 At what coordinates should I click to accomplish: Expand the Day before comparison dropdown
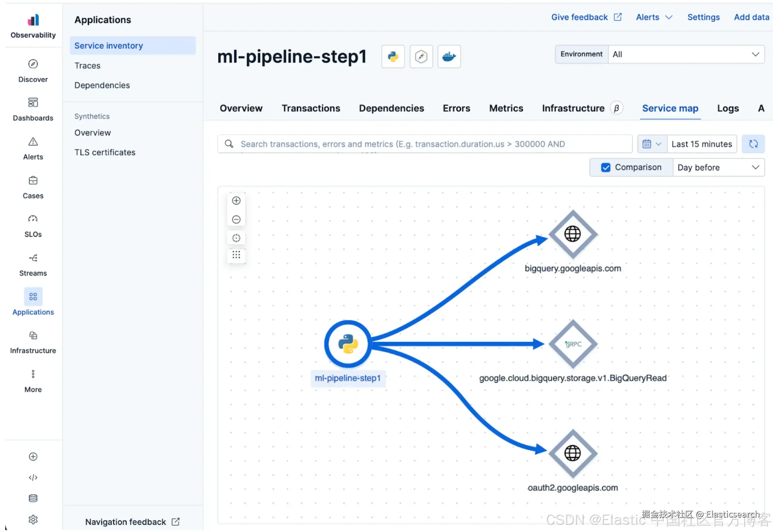718,168
